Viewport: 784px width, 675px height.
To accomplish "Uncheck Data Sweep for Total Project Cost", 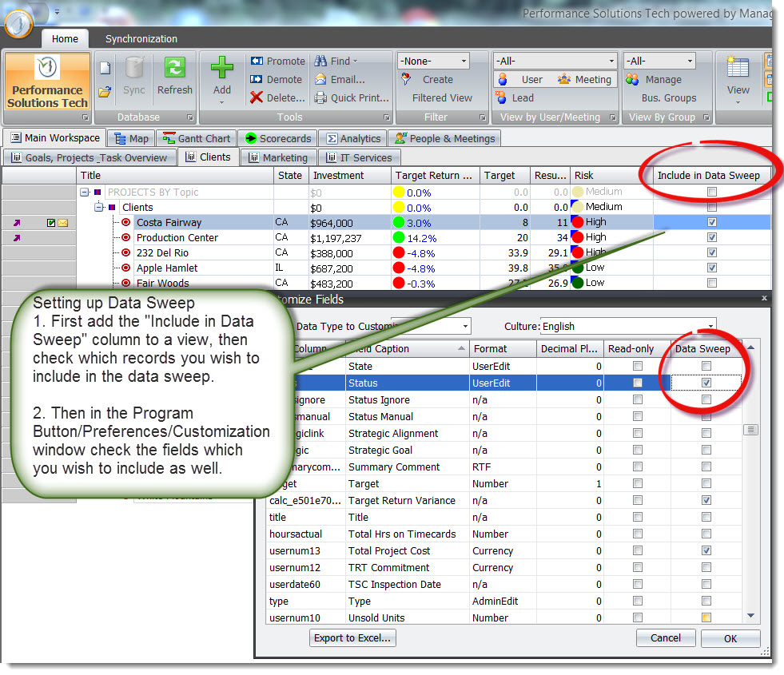I will coord(706,550).
